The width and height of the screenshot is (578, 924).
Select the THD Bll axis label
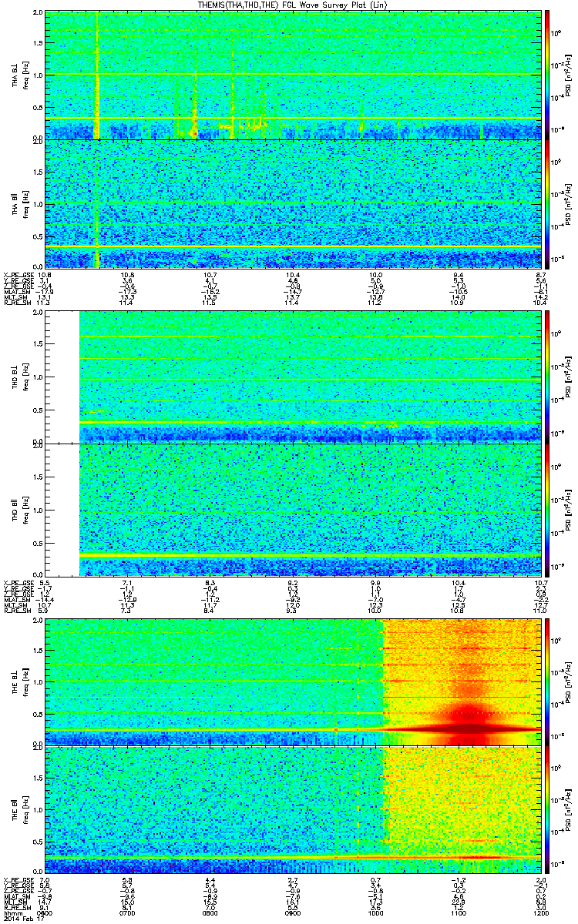15,509
